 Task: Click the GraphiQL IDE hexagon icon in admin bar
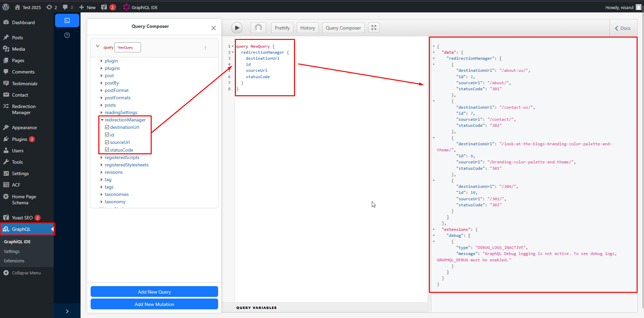tap(126, 7)
